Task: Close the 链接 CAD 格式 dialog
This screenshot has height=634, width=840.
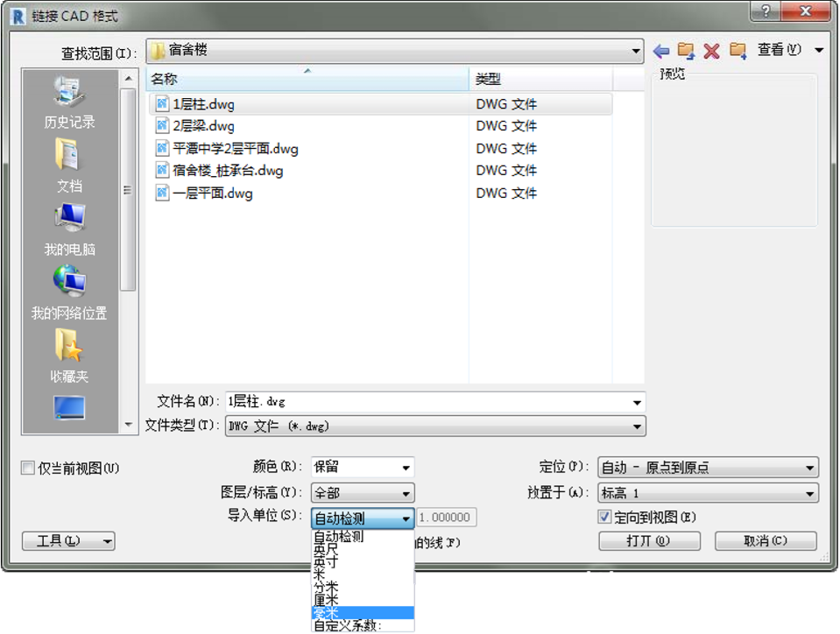Action: (x=805, y=11)
